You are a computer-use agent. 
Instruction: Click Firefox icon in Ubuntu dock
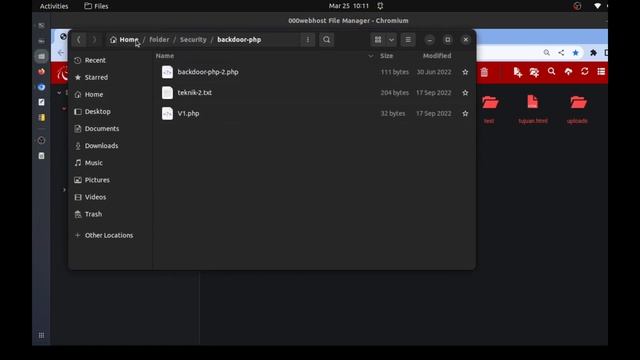41,71
